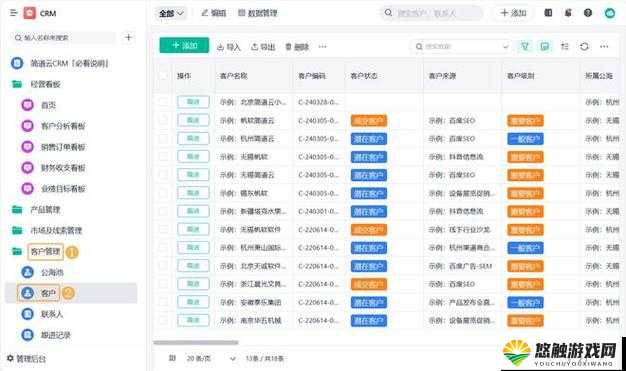Image resolution: width=626 pixels, height=371 pixels.
Task: Click the plus icon beside sidebar search
Action: click(x=128, y=38)
